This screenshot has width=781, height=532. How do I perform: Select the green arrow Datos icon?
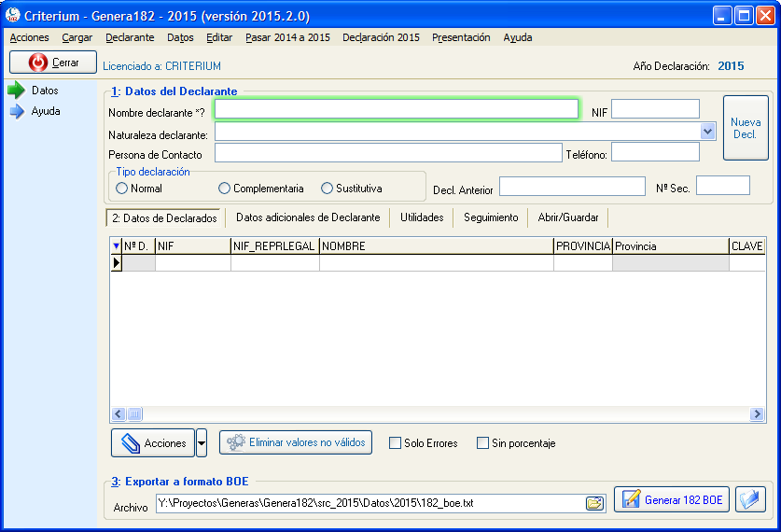[16, 91]
